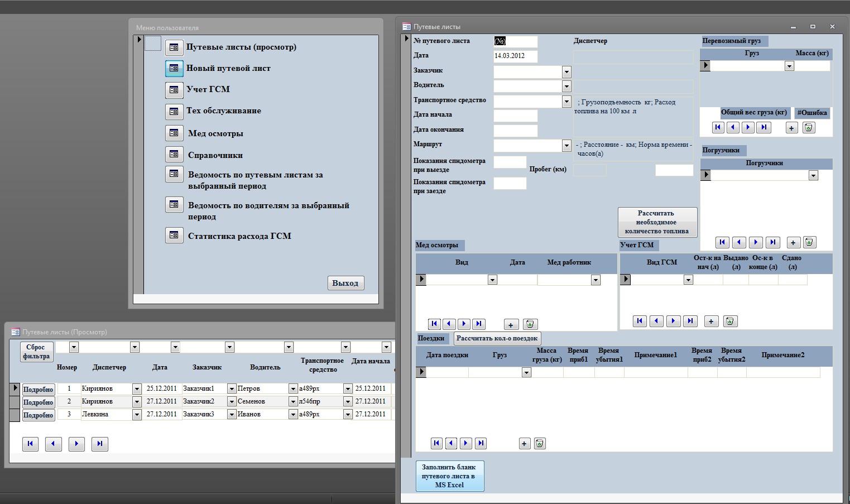Select the Заказчик3 cell
The width and height of the screenshot is (850, 504).
[204, 414]
